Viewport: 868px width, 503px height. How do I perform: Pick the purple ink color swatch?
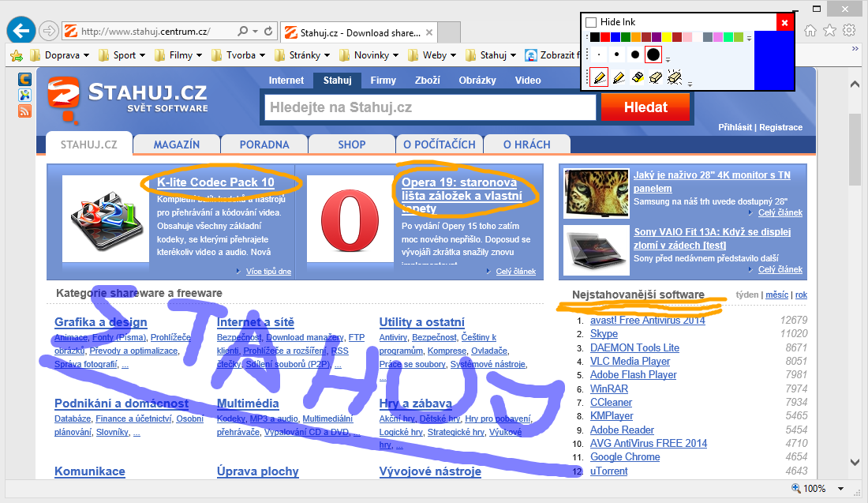pyautogui.click(x=657, y=37)
